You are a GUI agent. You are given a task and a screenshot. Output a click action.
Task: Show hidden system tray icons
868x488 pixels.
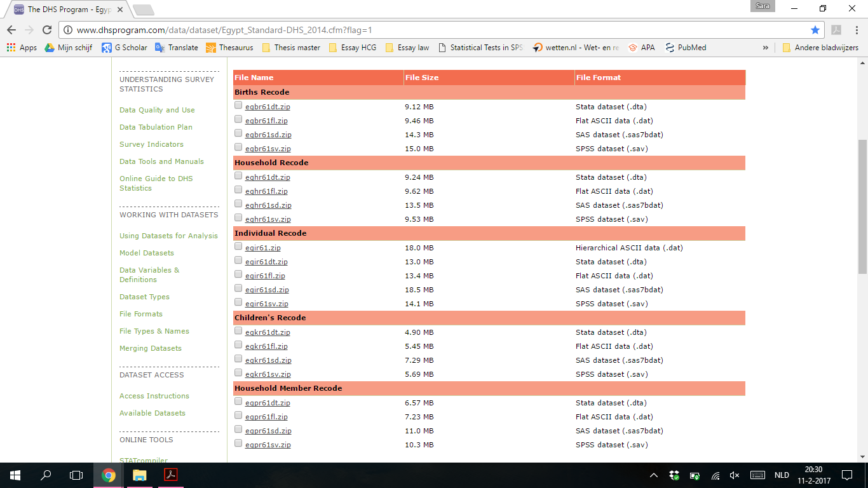[x=654, y=475]
